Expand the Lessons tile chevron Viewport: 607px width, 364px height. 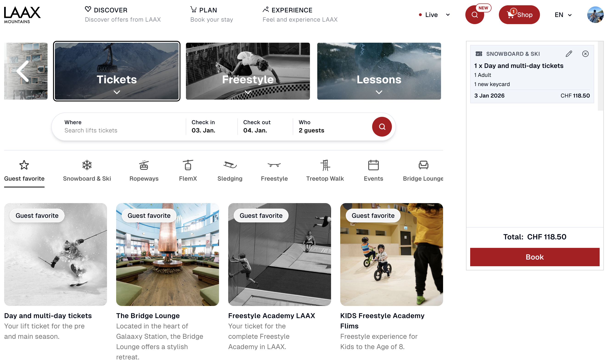pos(379,92)
